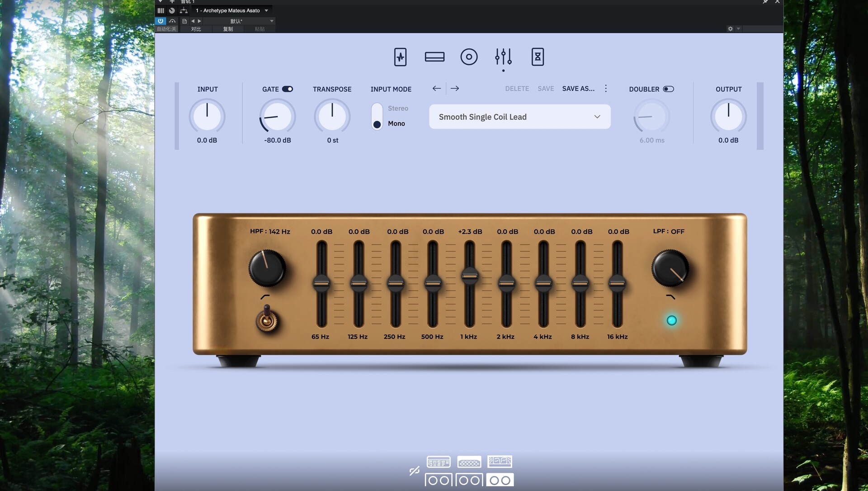Toggle the GATE switch off
Image resolution: width=868 pixels, height=491 pixels.
288,89
